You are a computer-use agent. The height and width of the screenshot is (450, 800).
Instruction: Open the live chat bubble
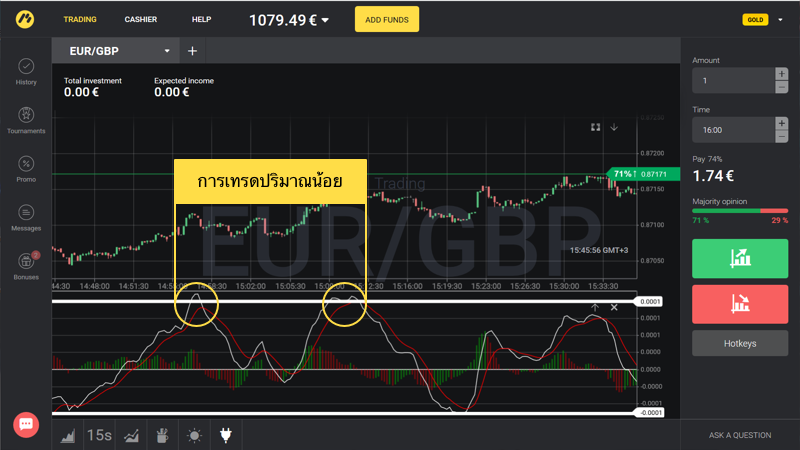pos(26,424)
